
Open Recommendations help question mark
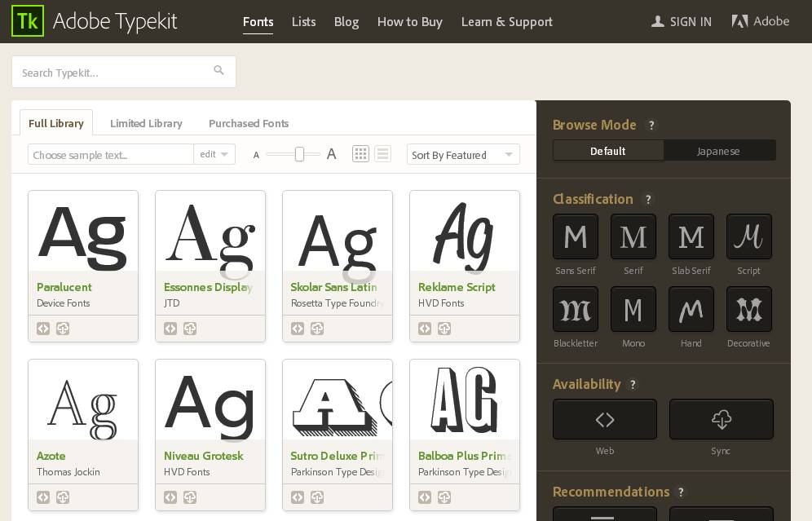point(681,492)
